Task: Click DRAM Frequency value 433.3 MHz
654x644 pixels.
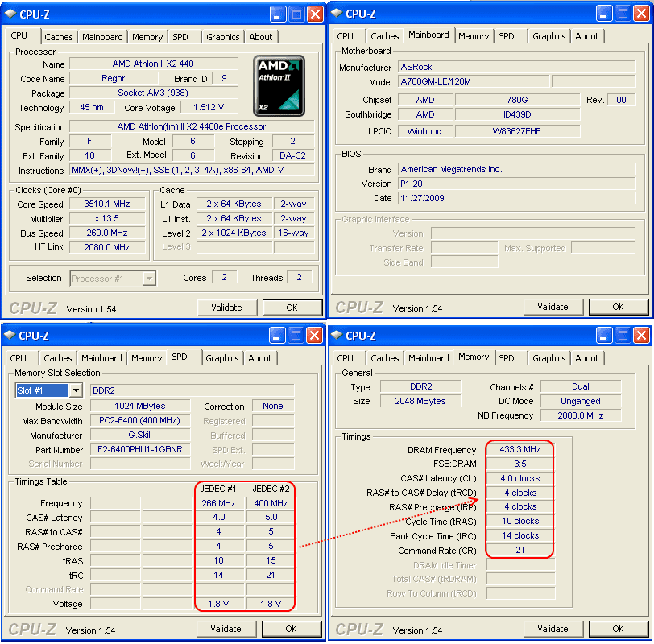Action: click(520, 450)
